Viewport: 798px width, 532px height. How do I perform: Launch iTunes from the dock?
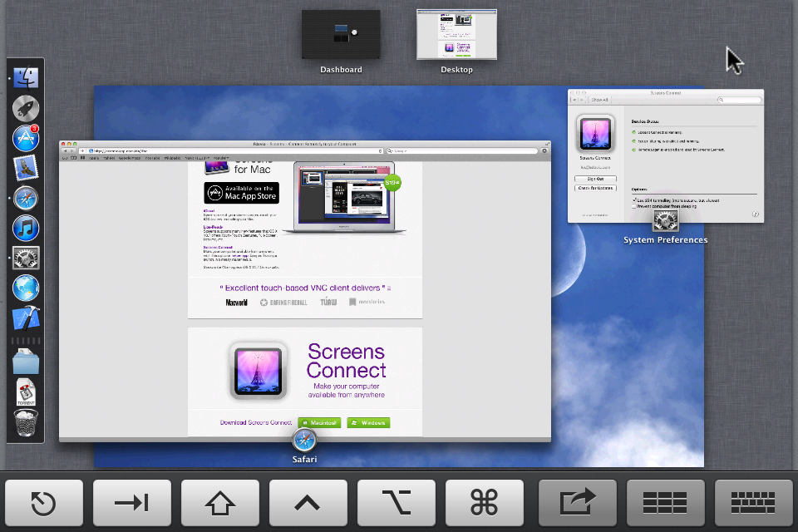coord(26,228)
